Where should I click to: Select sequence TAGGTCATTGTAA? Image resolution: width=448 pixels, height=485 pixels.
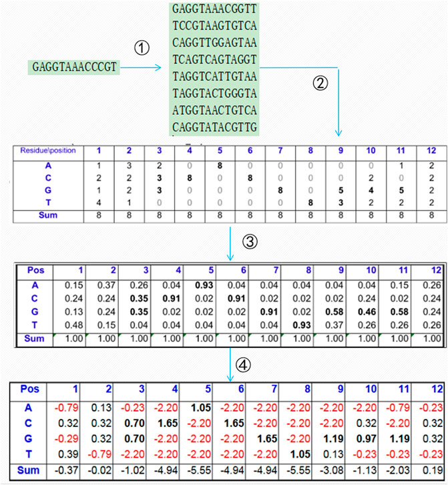(214, 76)
